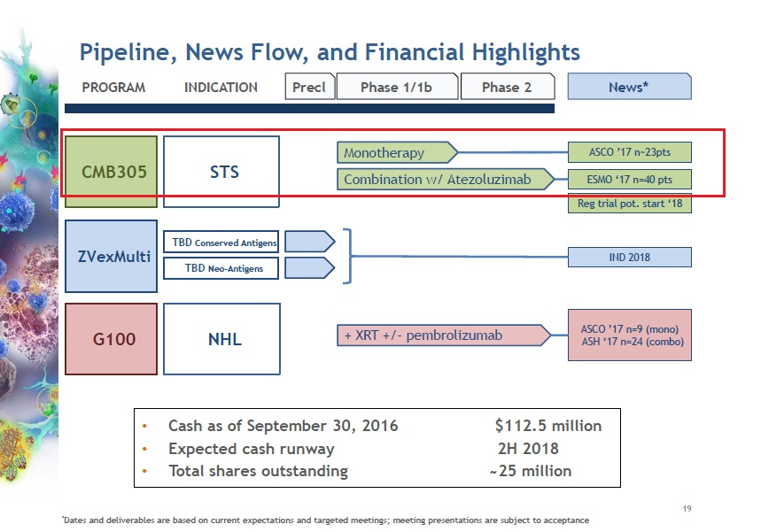Open the ASCO '17 n~23pts news box
The height and width of the screenshot is (532, 761).
[x=629, y=152]
